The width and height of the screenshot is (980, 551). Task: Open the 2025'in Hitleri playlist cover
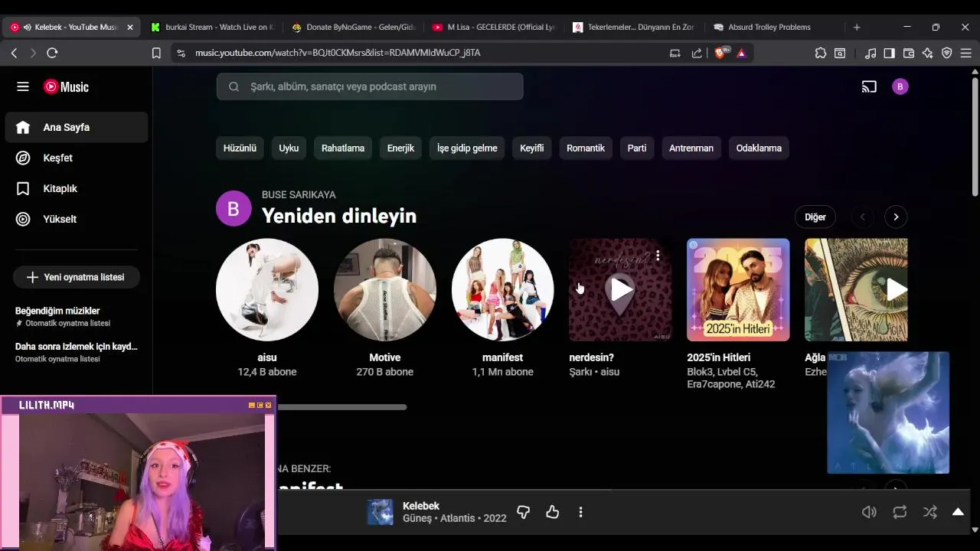click(x=738, y=289)
